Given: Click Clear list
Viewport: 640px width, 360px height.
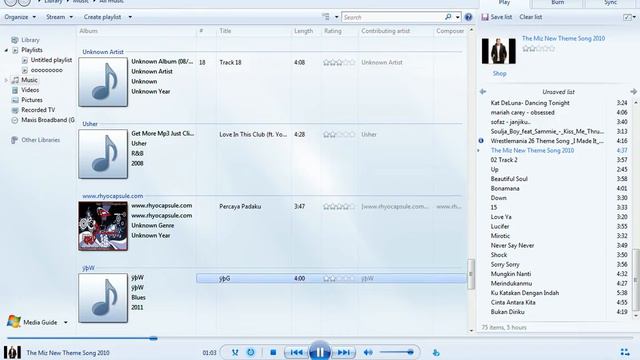Looking at the screenshot, I should point(531,17).
